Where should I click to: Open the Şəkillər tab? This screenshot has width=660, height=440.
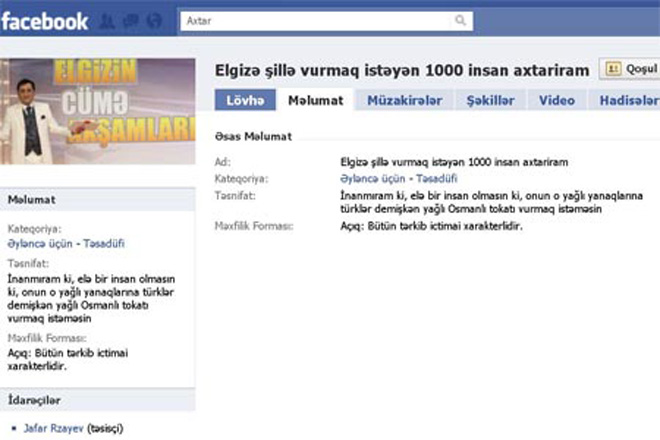click(490, 100)
